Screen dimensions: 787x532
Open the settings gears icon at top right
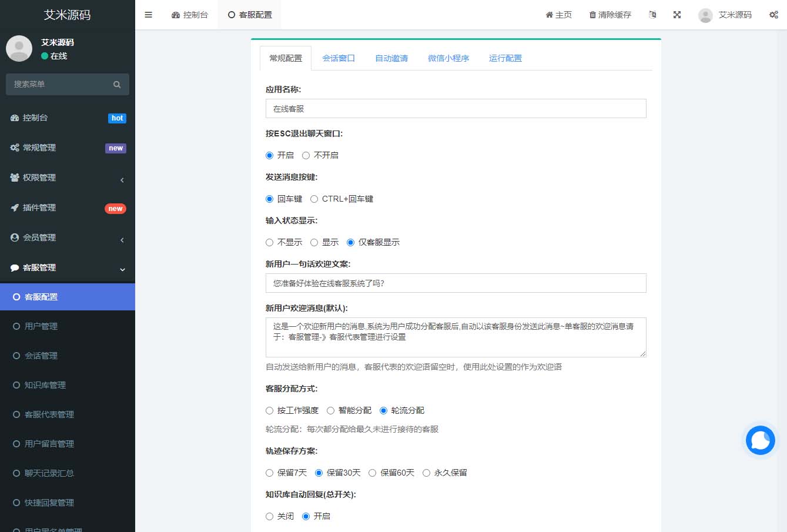pos(773,15)
